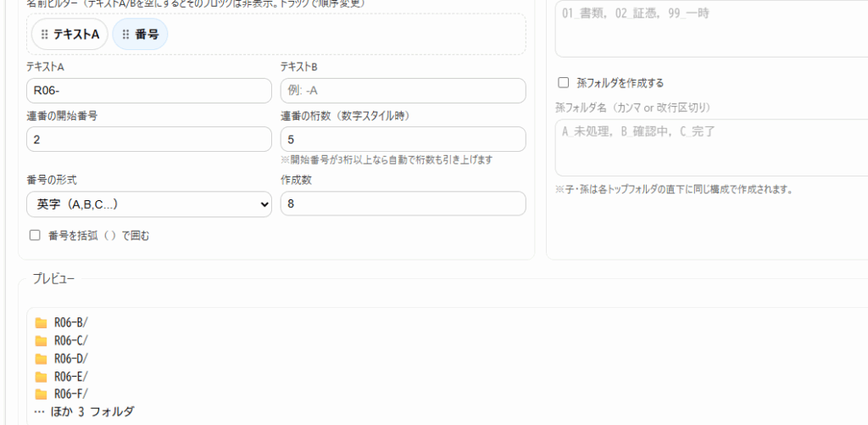Click 作成数 field showing 8
This screenshot has height=425, width=868.
pyautogui.click(x=403, y=204)
